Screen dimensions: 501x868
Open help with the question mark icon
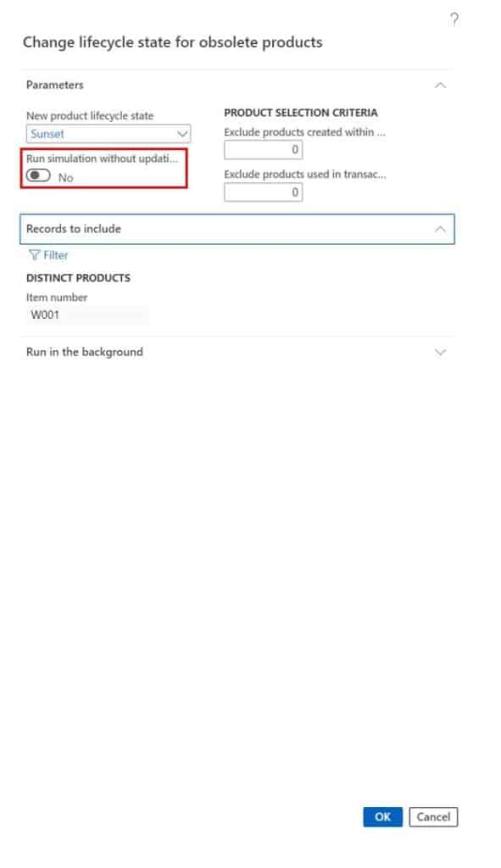[x=454, y=20]
